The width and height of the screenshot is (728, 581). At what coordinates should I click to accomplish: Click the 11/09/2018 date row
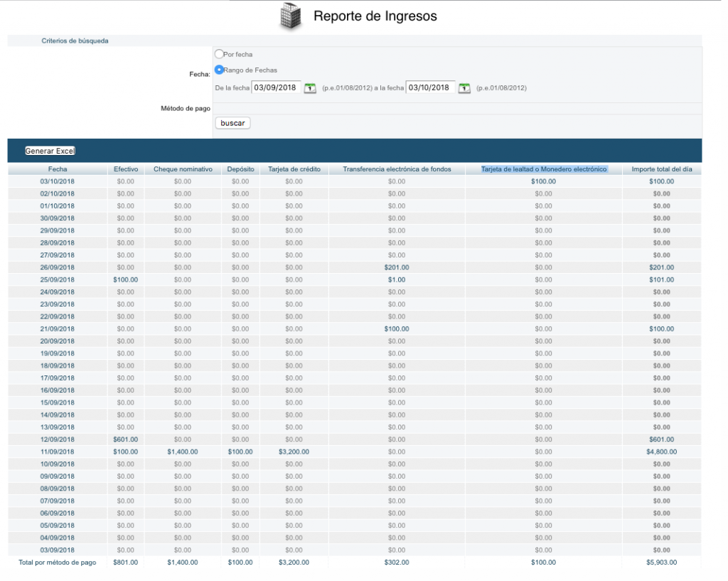coord(58,452)
